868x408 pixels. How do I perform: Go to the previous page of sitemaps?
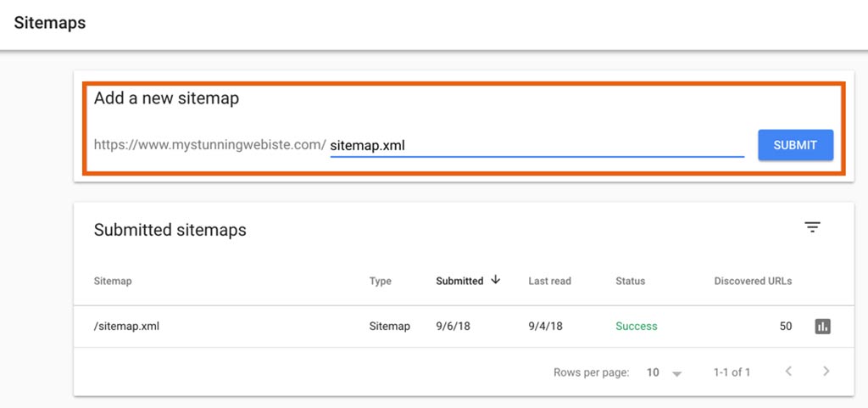(788, 372)
